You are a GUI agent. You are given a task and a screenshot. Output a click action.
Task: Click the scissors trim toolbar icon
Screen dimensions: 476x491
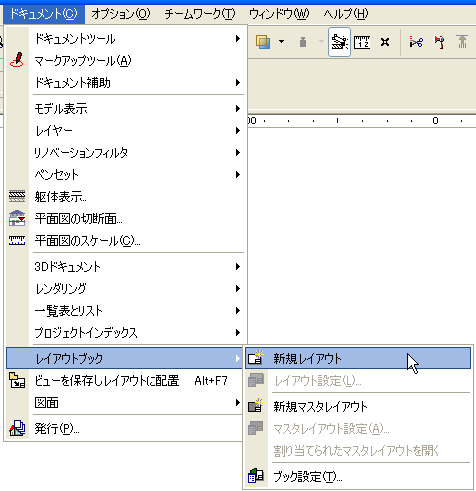point(416,42)
